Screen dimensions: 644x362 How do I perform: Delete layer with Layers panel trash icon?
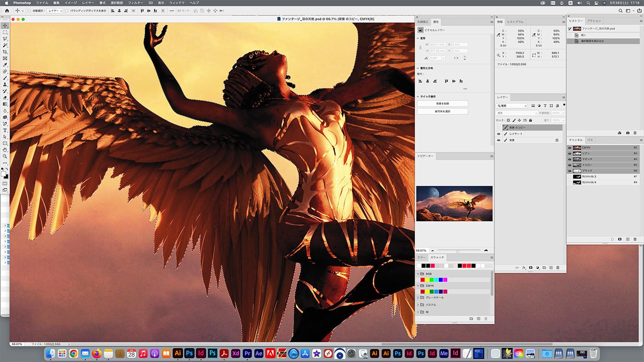(558, 268)
